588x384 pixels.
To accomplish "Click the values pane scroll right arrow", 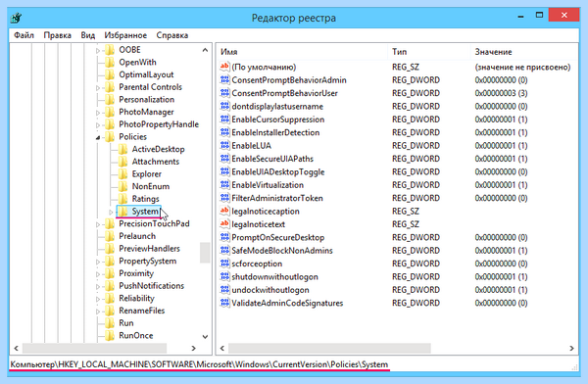I will coord(571,349).
